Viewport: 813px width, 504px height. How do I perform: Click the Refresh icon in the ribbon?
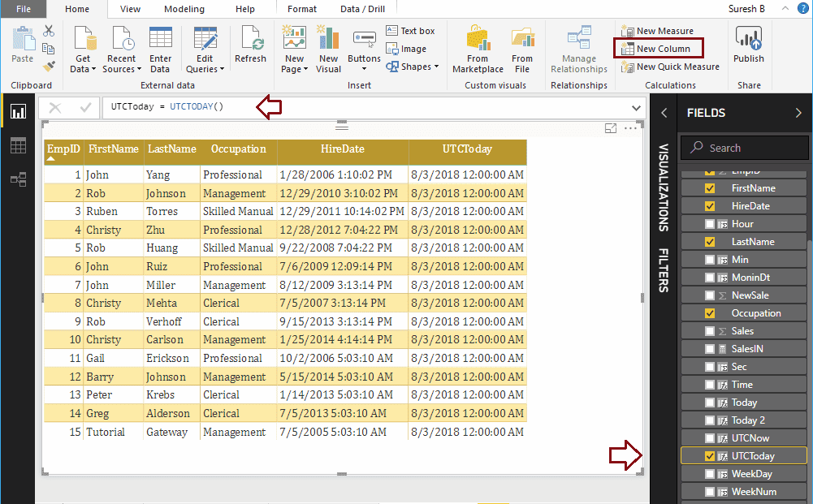(x=250, y=46)
